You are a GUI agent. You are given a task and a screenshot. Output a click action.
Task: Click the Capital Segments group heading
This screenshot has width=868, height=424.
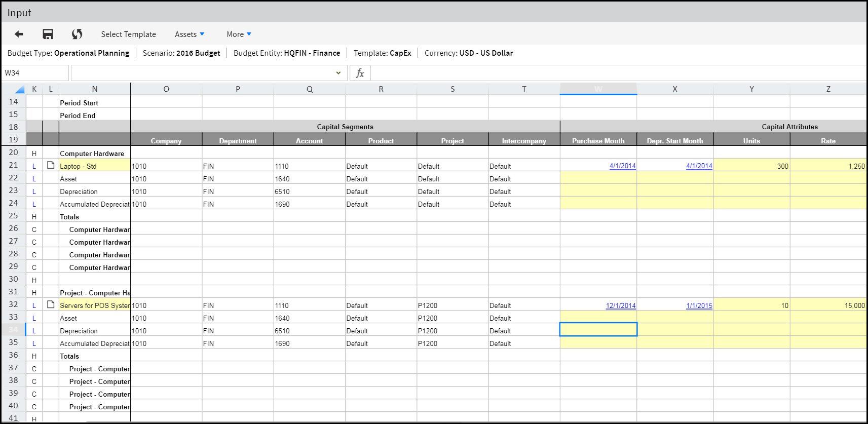tap(345, 127)
